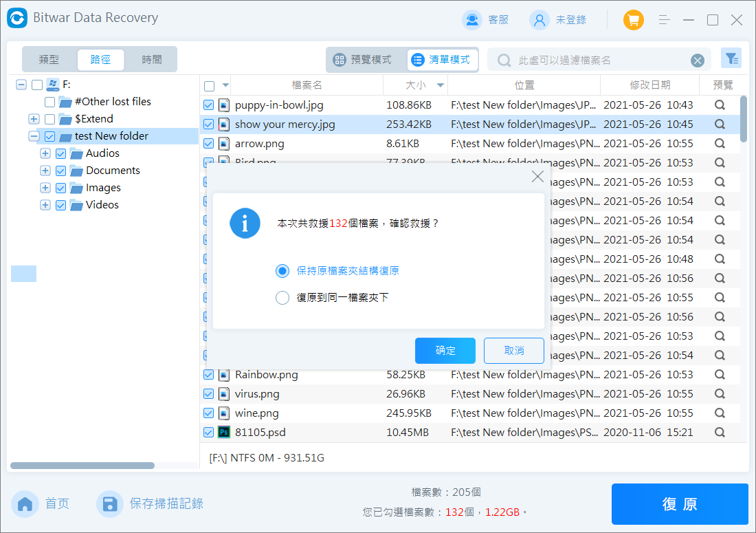Open the advanced filter funnel icon
This screenshot has height=533, width=756.
[x=731, y=59]
